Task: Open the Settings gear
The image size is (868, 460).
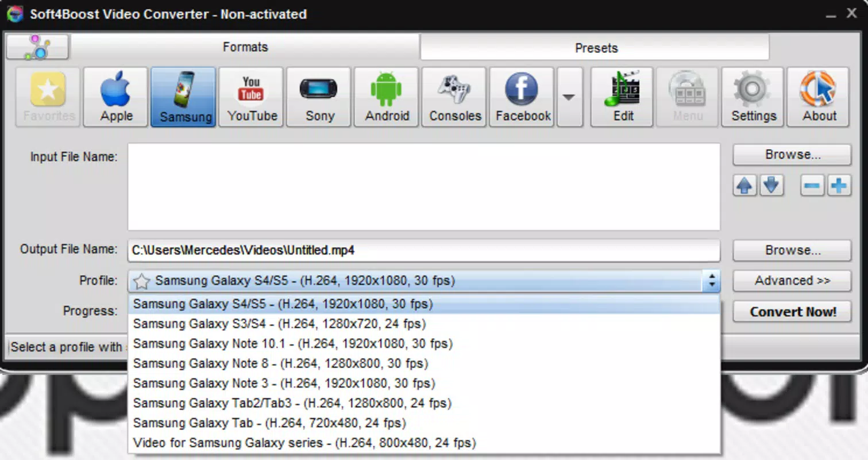Action: [x=753, y=97]
